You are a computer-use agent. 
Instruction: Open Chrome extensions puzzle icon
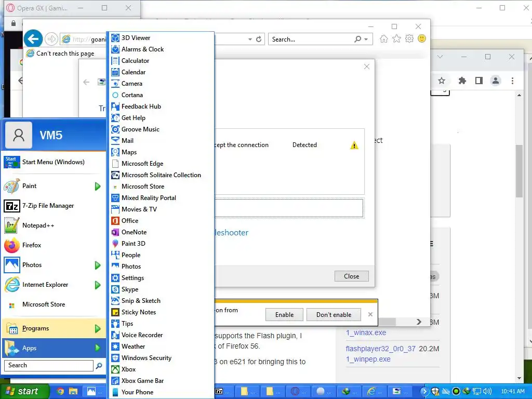pos(462,81)
